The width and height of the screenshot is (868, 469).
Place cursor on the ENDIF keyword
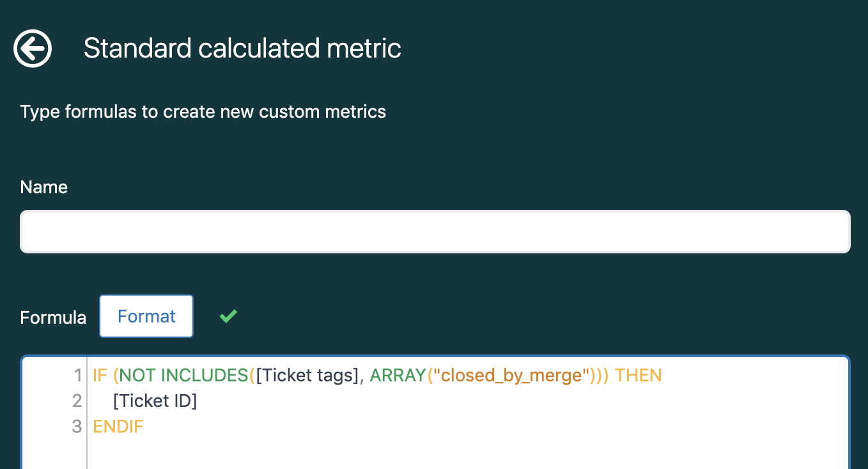point(118,427)
